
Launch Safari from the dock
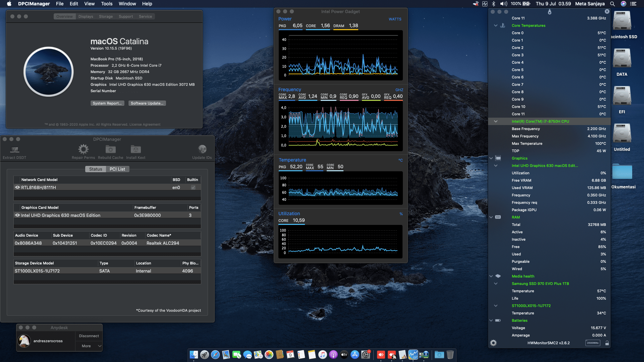[215, 355]
